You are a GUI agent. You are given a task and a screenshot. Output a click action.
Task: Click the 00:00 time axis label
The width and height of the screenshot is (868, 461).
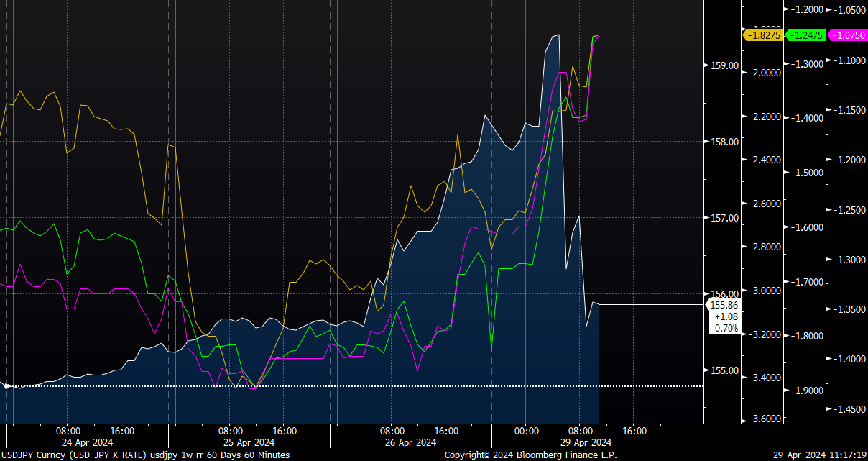click(x=526, y=432)
